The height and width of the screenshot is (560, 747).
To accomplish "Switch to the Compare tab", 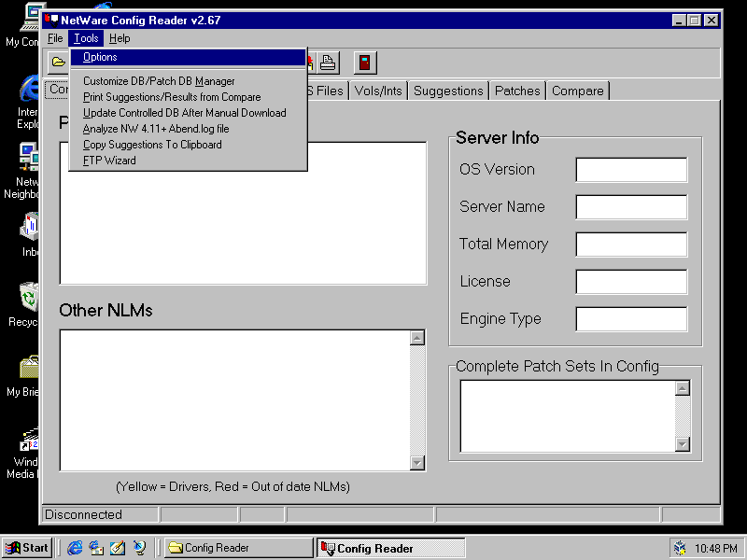I will pyautogui.click(x=577, y=91).
